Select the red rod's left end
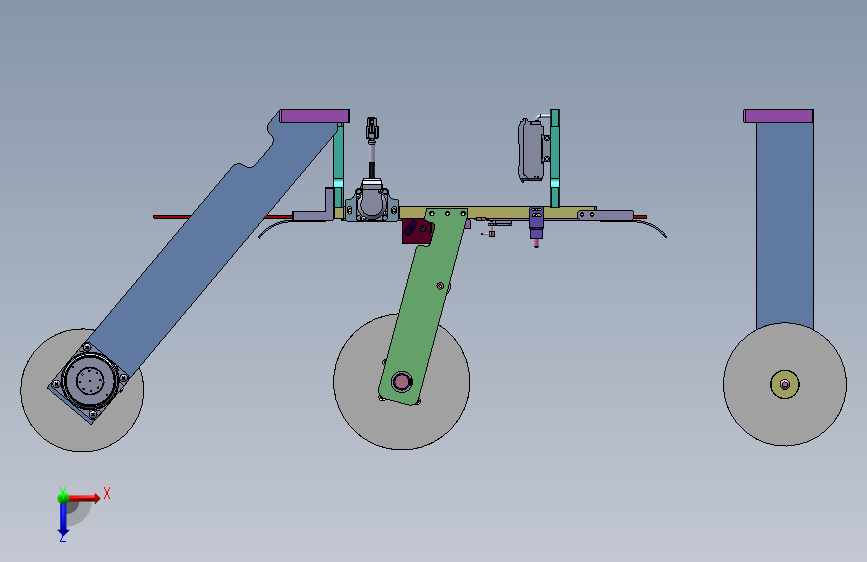Viewport: 867px width, 562px height. (171, 217)
